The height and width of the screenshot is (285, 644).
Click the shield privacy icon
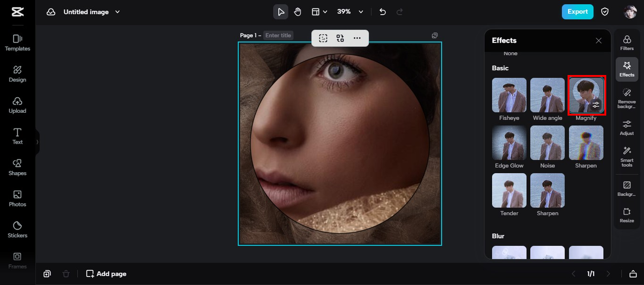pos(605,12)
